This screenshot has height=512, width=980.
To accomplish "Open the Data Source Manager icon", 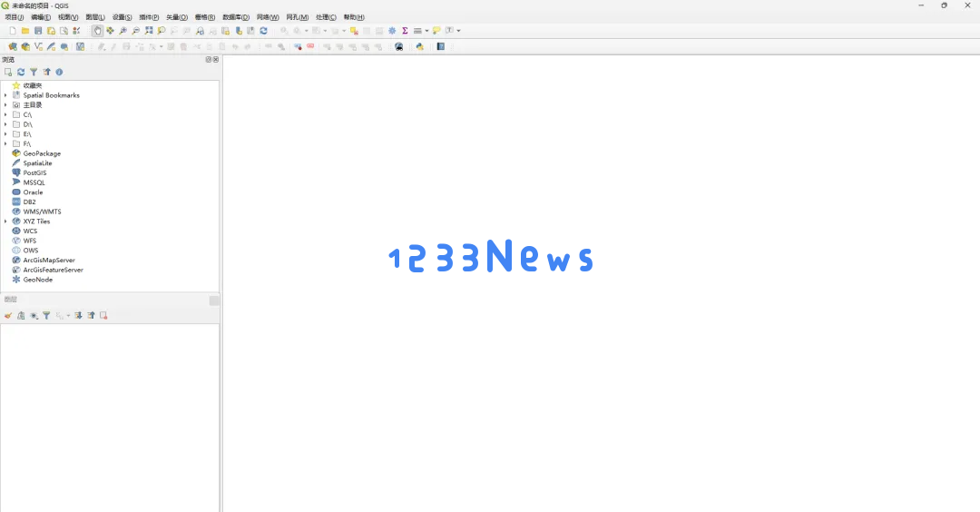I will (x=13, y=47).
